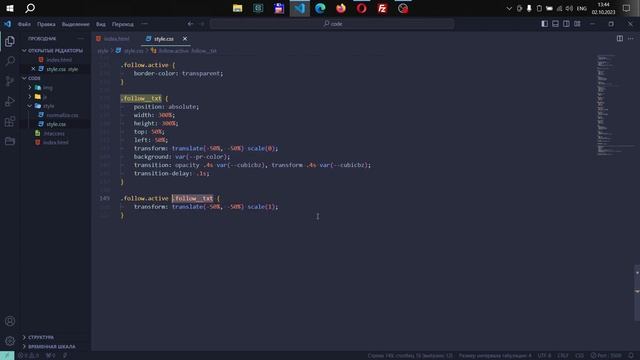Viewport: 640px width, 360px height.
Task: Select style.css under style folder
Action: pos(56,124)
